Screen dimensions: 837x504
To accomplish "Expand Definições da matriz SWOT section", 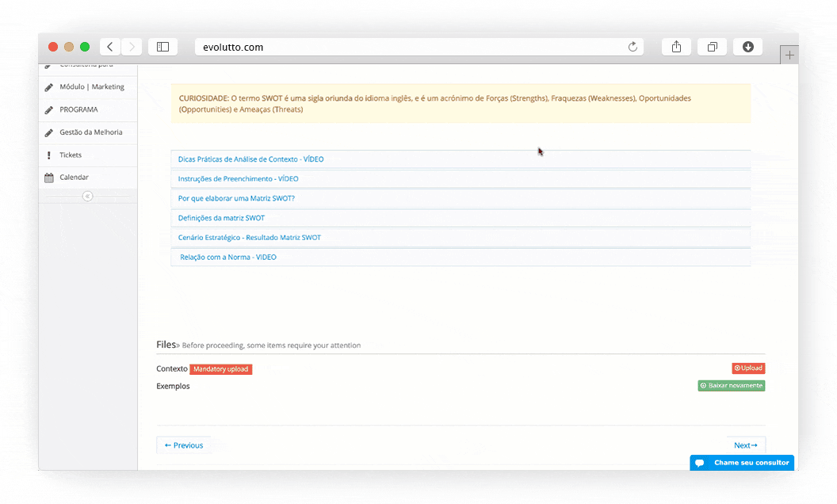I will pyautogui.click(x=221, y=218).
